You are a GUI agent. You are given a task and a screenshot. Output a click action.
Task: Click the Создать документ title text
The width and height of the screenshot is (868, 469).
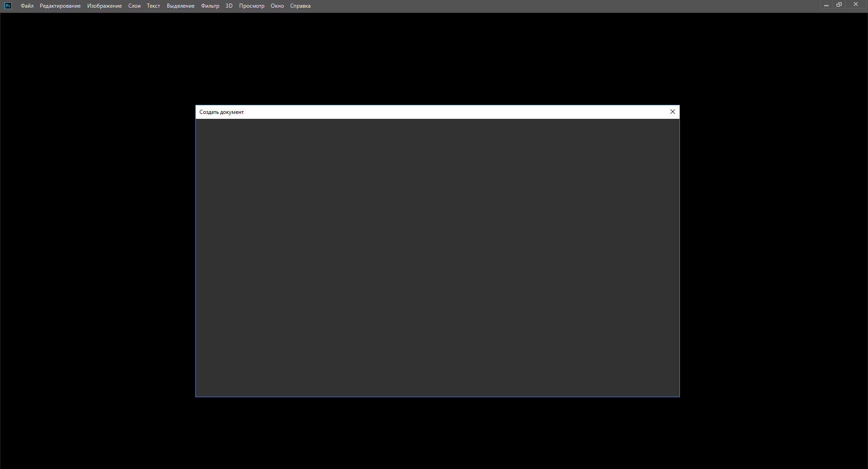tap(222, 112)
